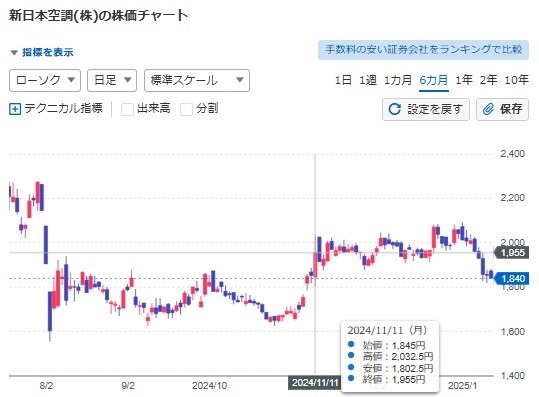The image size is (539, 397).
Task: Click the 高値：2,032.5円 tooltip value
Action: (398, 356)
